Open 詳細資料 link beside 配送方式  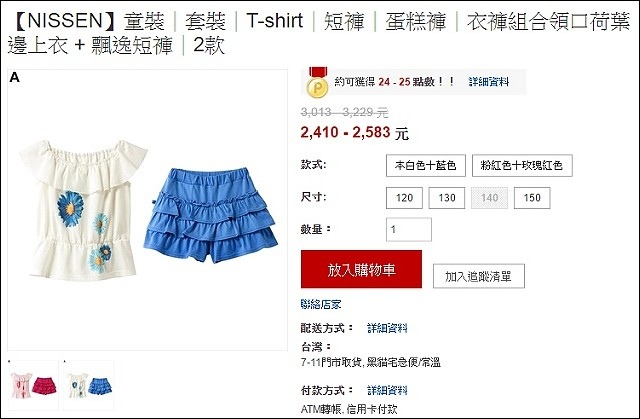point(387,328)
